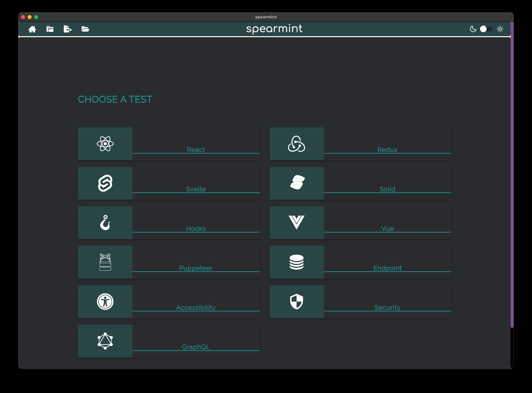Select the Svelte logo icon
532x393 pixels.
coord(105,183)
